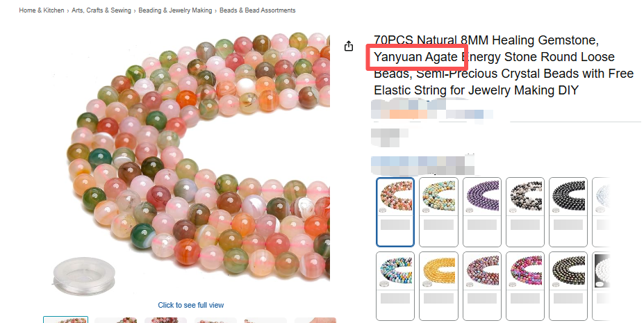Screen dimensions: 644x323
Task: Pick the dark bronze metallic bead variant
Action: point(568,286)
